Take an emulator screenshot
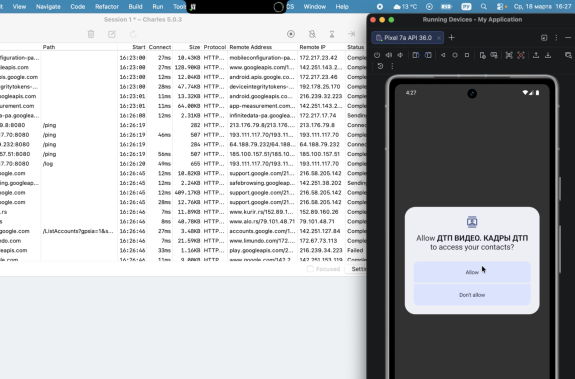The image size is (575, 379). (x=509, y=55)
